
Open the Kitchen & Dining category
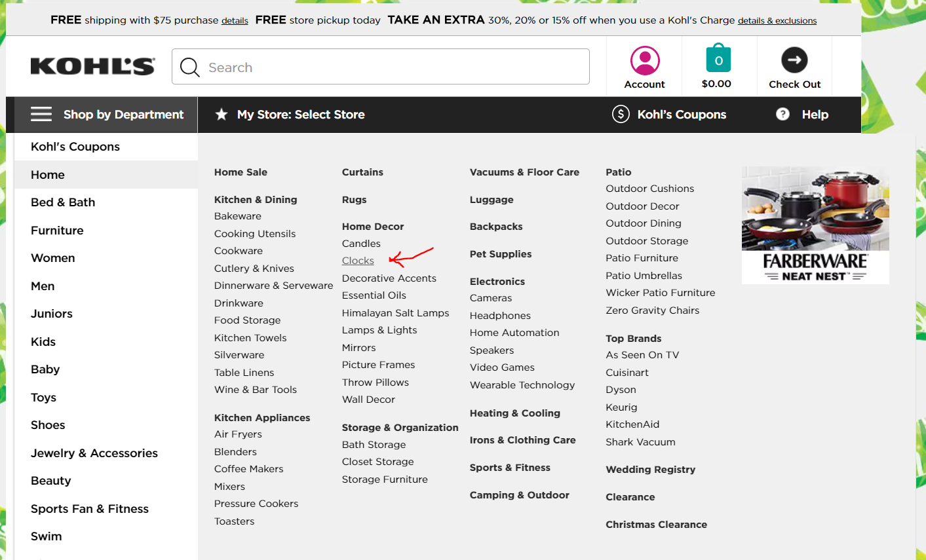click(x=256, y=200)
